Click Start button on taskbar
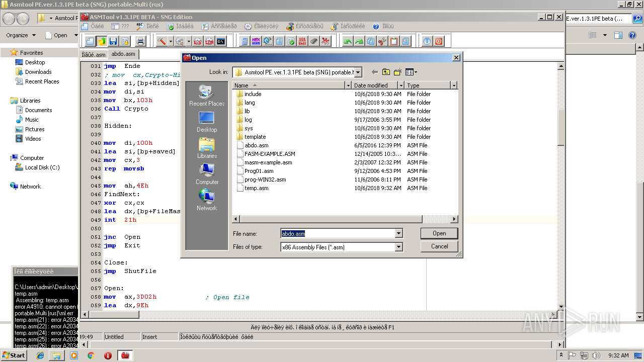The image size is (644, 362). coord(14,355)
